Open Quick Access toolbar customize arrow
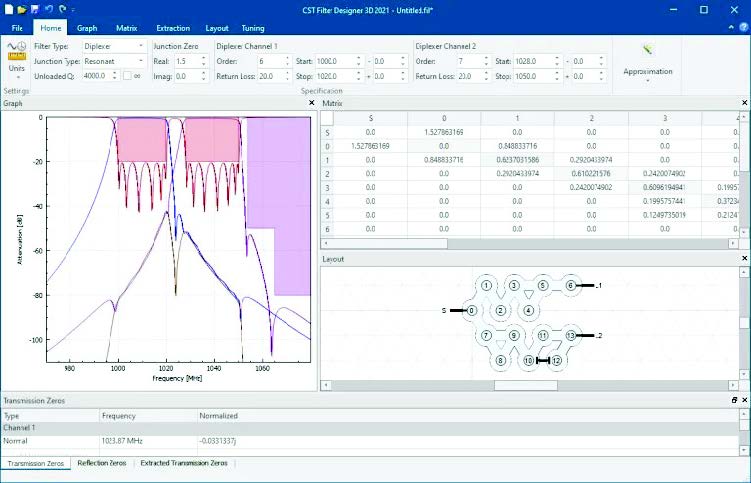Screen dimensions: 751x483 point(73,10)
